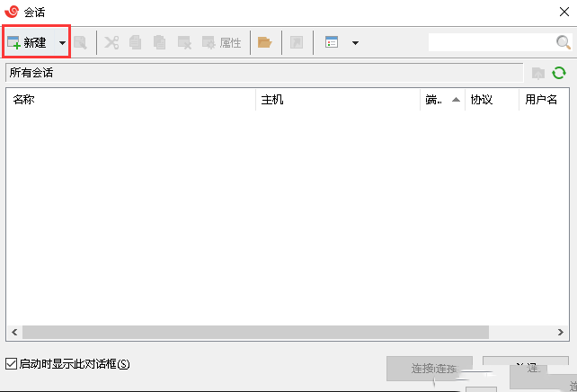Image resolution: width=577 pixels, height=392 pixels.
Task: Click the Cut scissors icon
Action: [111, 42]
